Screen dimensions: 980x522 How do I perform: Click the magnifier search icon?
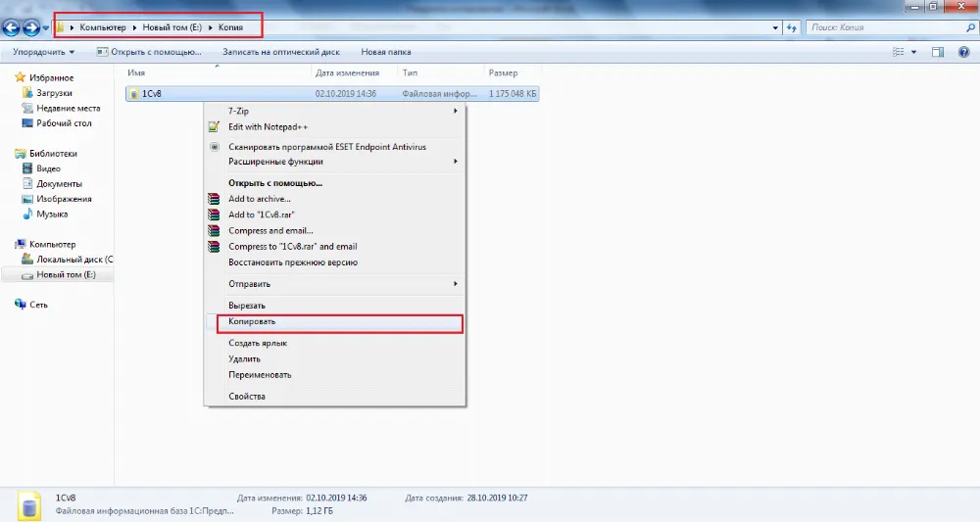(970, 27)
